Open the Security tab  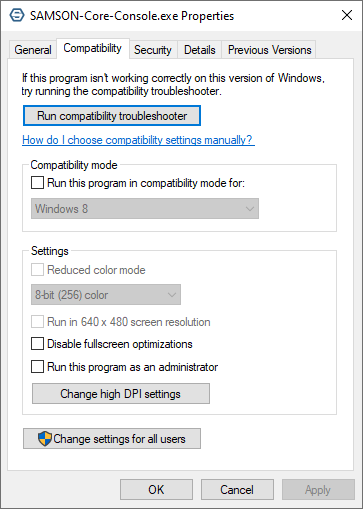pyautogui.click(x=153, y=50)
